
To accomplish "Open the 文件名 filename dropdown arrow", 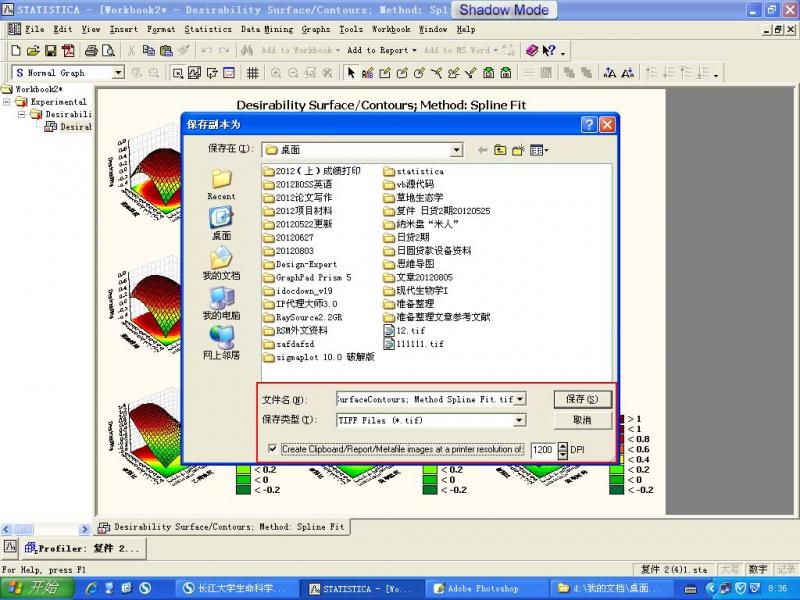I will tap(519, 399).
